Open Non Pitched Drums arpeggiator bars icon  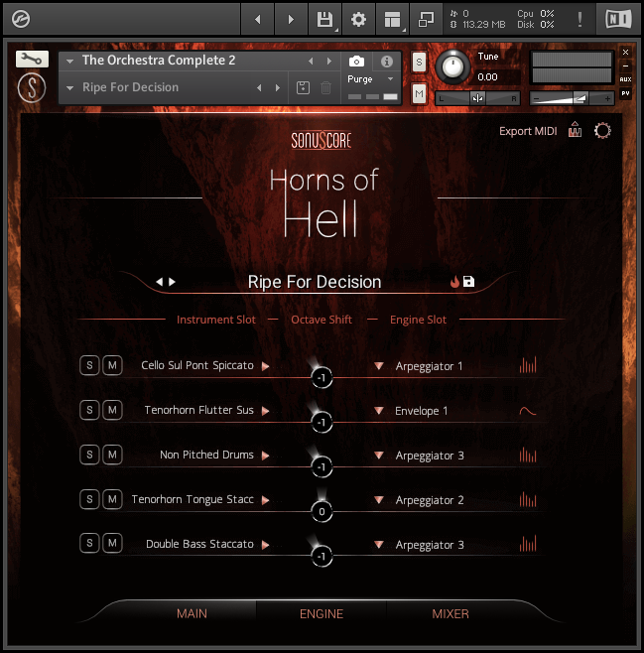(528, 455)
